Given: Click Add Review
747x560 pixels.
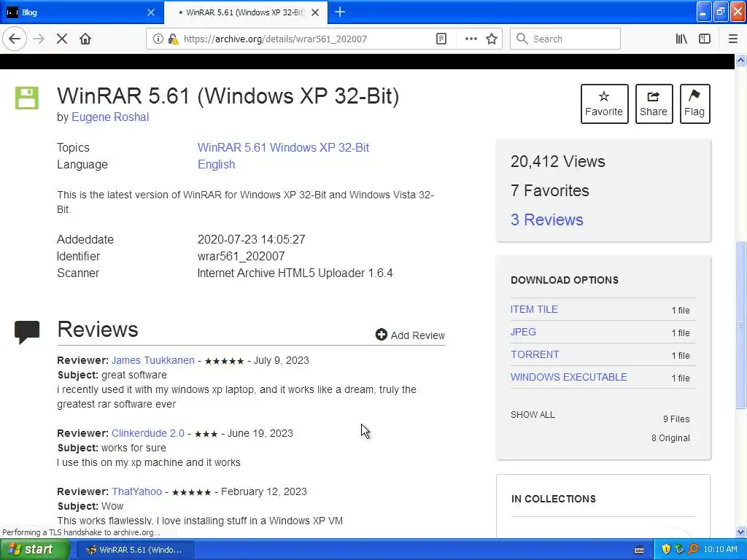Looking at the screenshot, I should (410, 335).
